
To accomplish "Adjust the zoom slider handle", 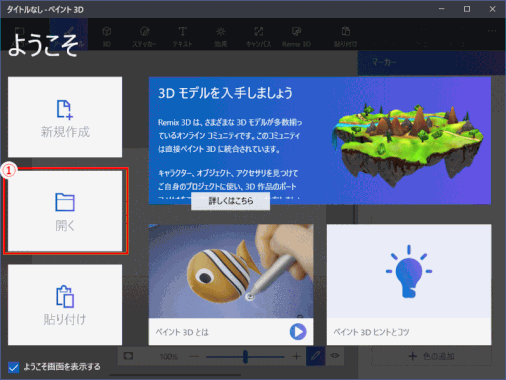I will tap(245, 357).
